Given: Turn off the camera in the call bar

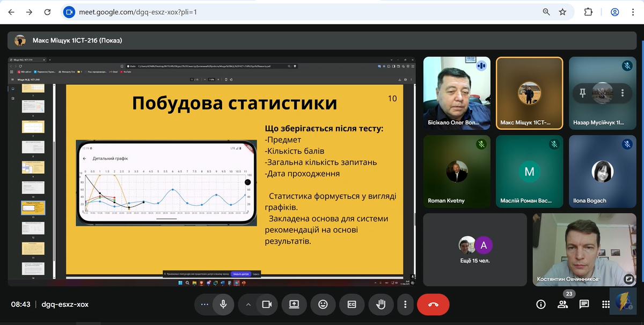Looking at the screenshot, I should pos(266,304).
